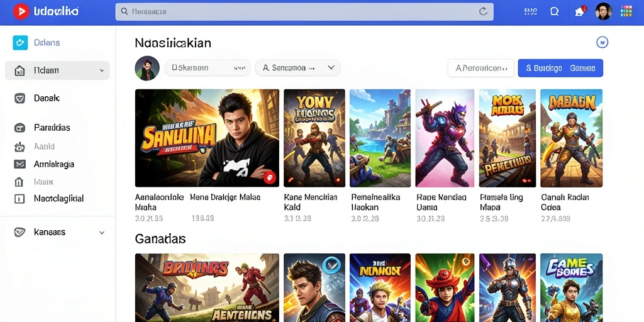Click the A Perercican outlined button
The height and width of the screenshot is (322, 644).
(x=480, y=68)
